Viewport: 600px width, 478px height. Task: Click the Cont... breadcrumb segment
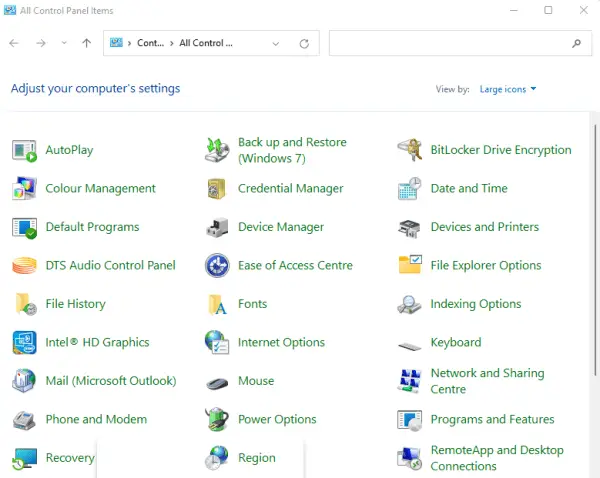coord(150,43)
